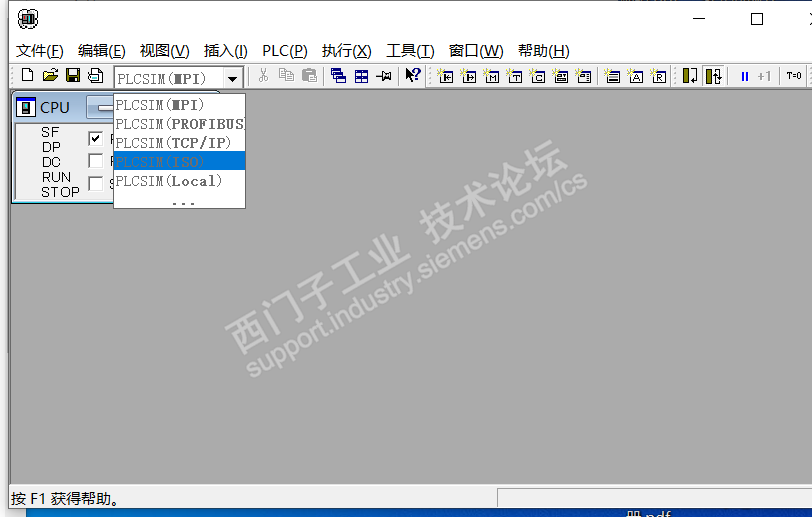Click the CPU sub-window title text
Image resolution: width=812 pixels, height=517 pixels.
(54, 107)
